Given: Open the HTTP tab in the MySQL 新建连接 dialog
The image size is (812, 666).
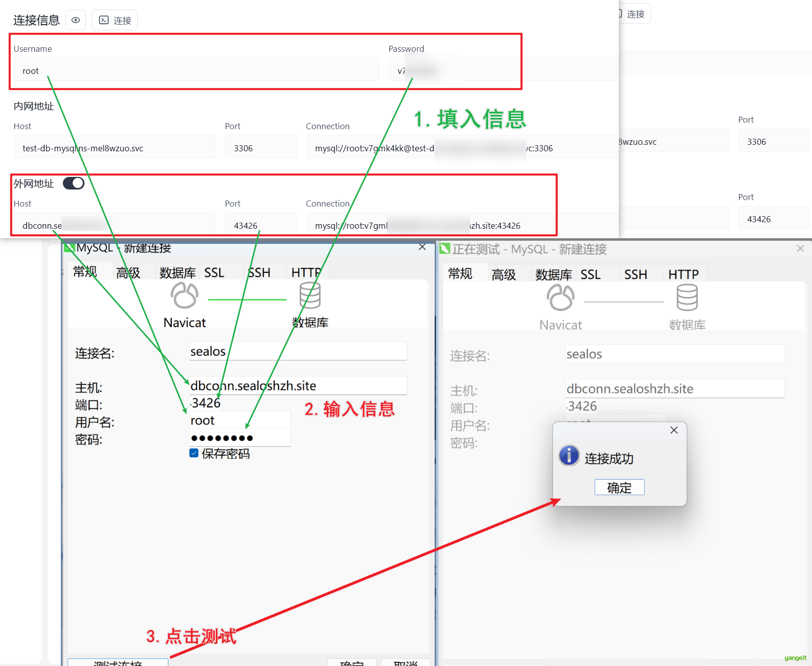Looking at the screenshot, I should point(306,272).
